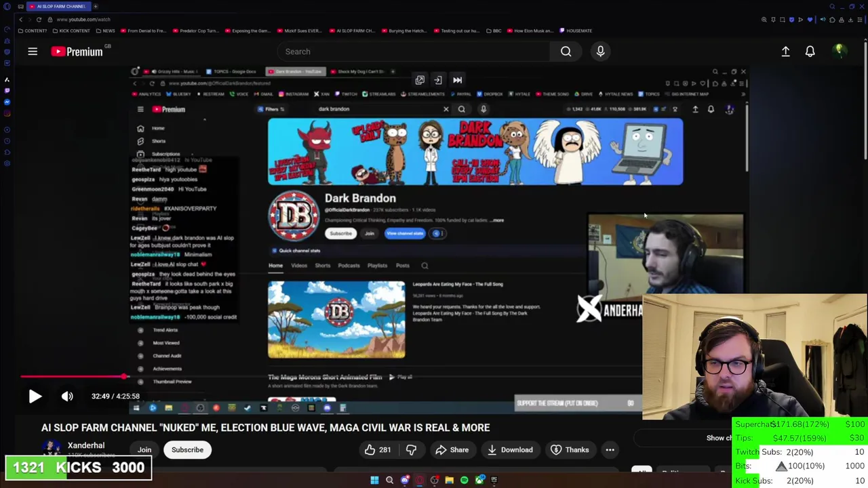The height and width of the screenshot is (488, 868).
Task: Open Windows taskbar search
Action: click(389, 480)
